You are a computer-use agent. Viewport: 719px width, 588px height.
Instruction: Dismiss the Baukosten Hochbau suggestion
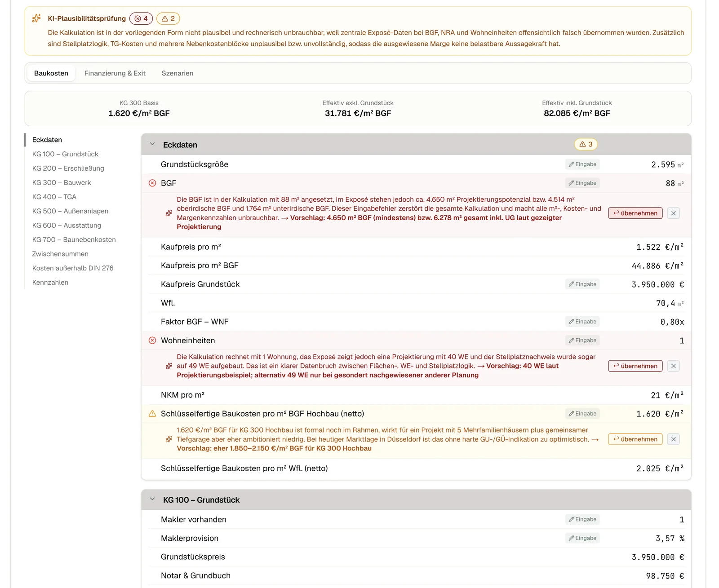[x=673, y=439]
